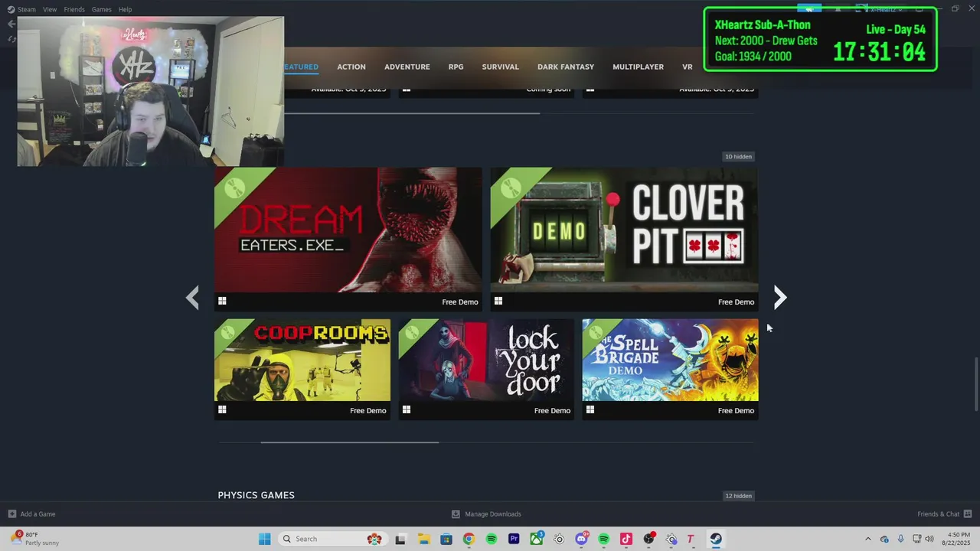Show the 10 hidden items badge
This screenshot has height=551, width=980.
click(738, 157)
